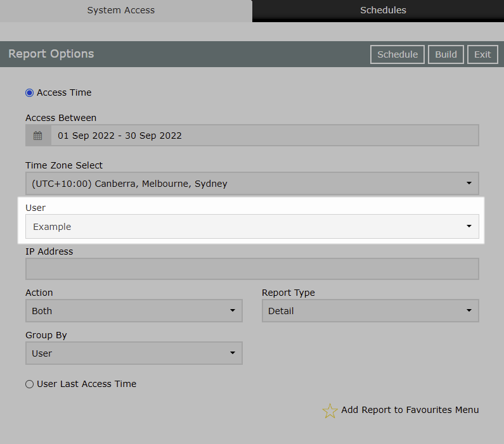This screenshot has width=504, height=444.
Task: Open the Time Zone Select dropdown
Action: point(252,183)
